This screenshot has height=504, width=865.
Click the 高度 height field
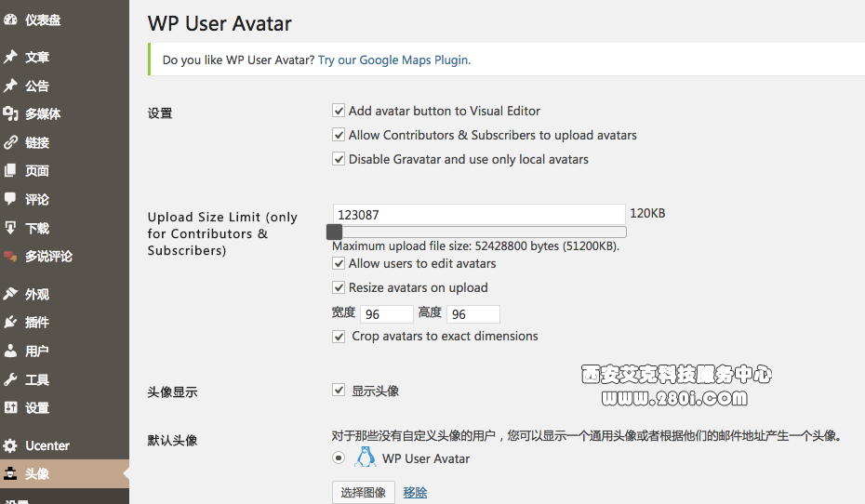473,313
